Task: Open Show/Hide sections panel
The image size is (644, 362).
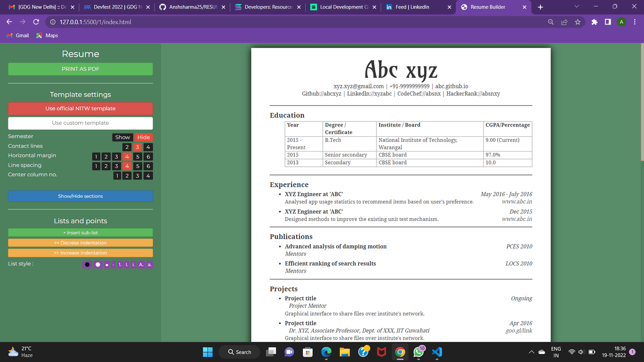Action: [x=80, y=196]
